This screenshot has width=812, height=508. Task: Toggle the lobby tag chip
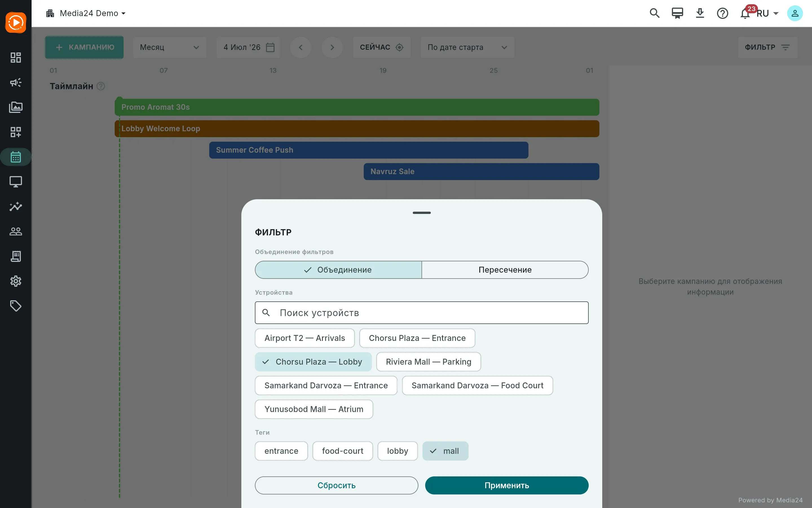click(x=397, y=451)
